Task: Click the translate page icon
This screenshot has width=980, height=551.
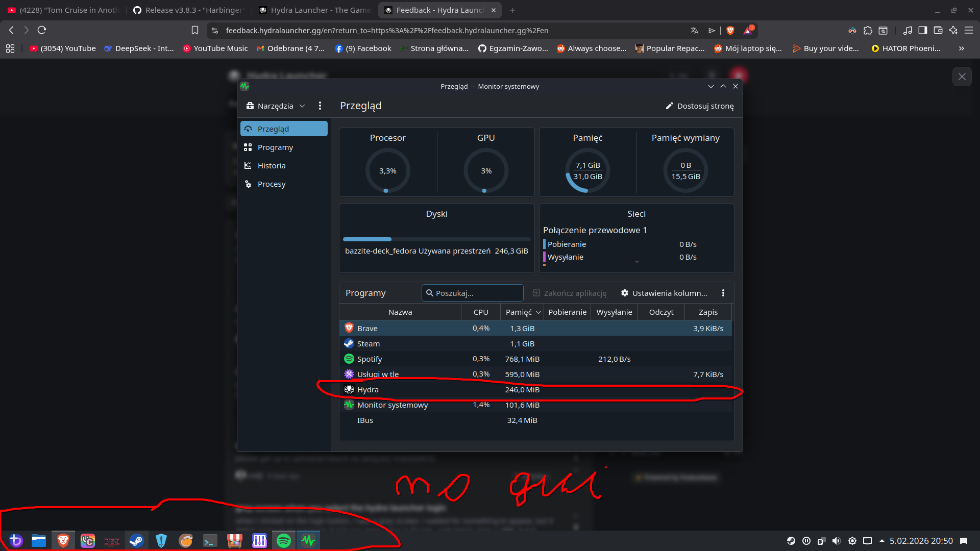Action: coord(695,31)
